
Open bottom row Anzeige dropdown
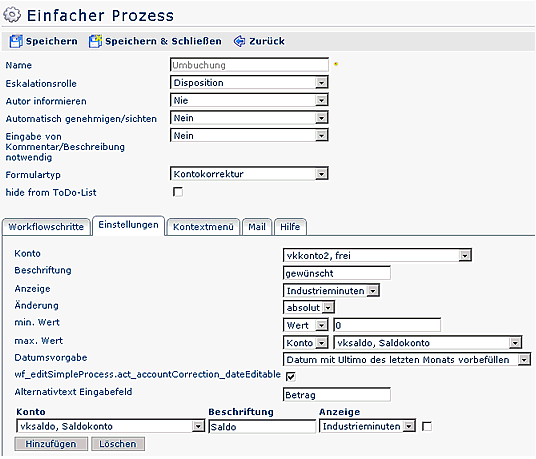[x=367, y=426]
